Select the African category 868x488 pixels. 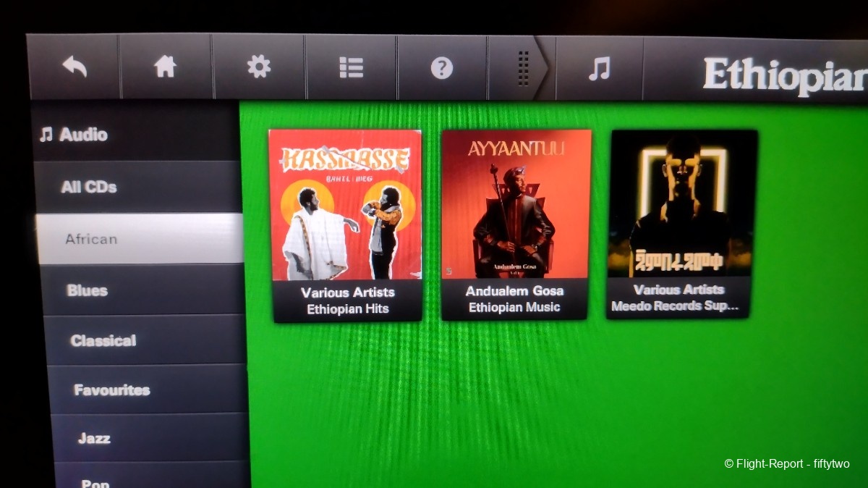[x=139, y=239]
